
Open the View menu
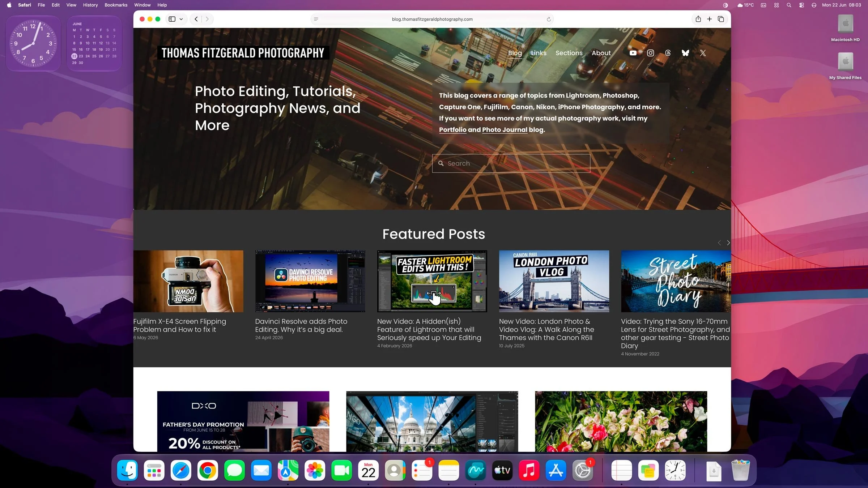tap(71, 5)
